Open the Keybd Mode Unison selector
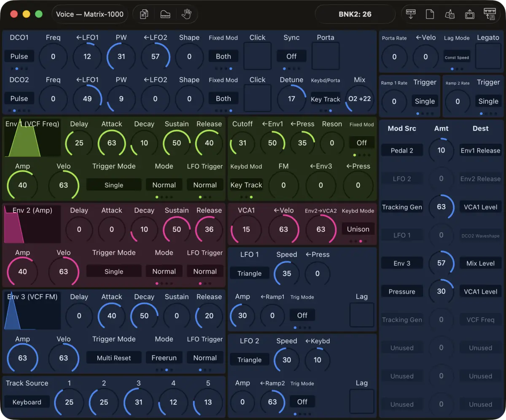The image size is (506, 420). [358, 229]
